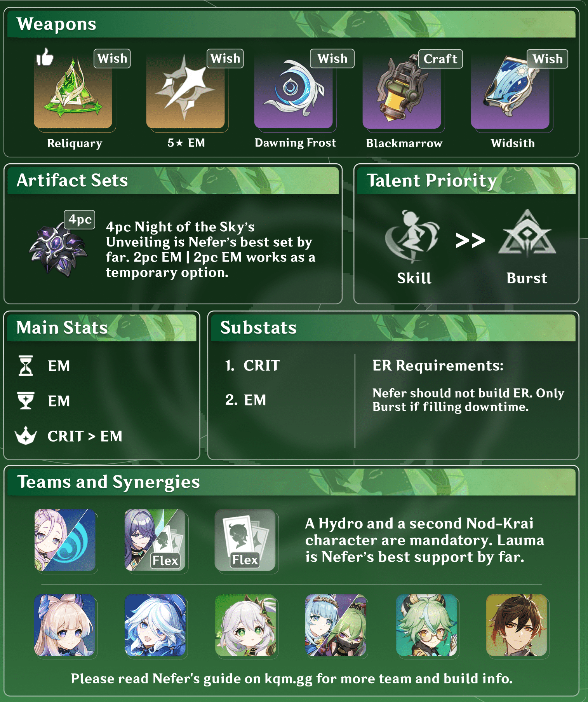588x702 pixels.
Task: Click the thumbs-up recommended badge
Action: click(45, 57)
